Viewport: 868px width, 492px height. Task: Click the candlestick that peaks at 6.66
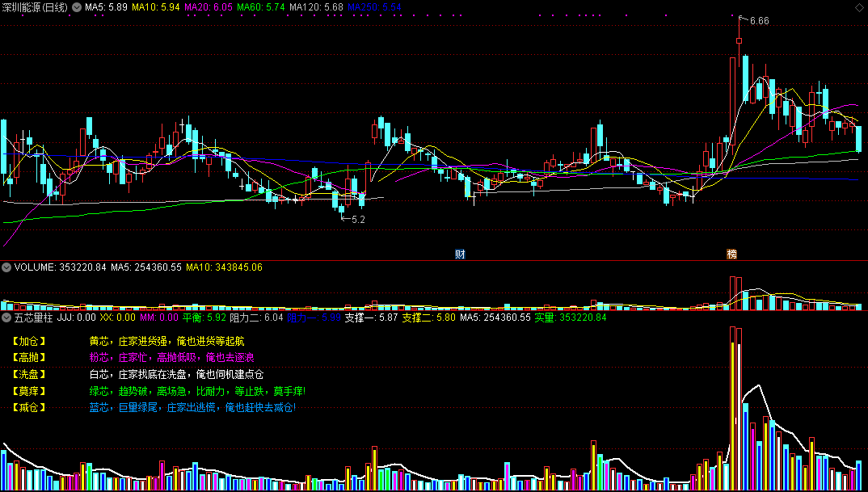pos(739,40)
